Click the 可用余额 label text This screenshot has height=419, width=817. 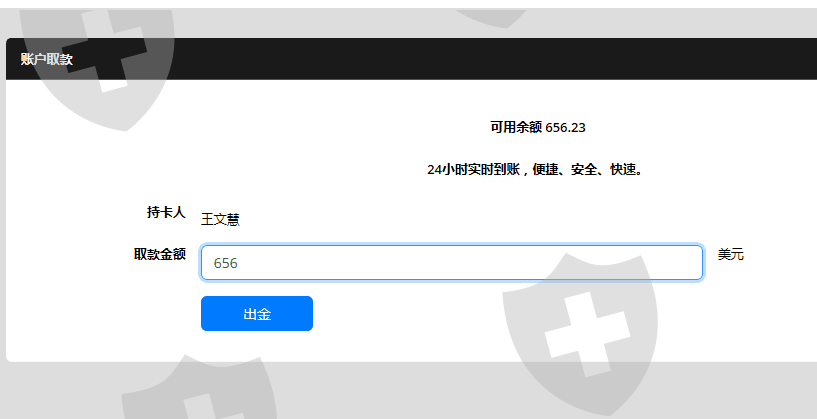(x=516, y=127)
